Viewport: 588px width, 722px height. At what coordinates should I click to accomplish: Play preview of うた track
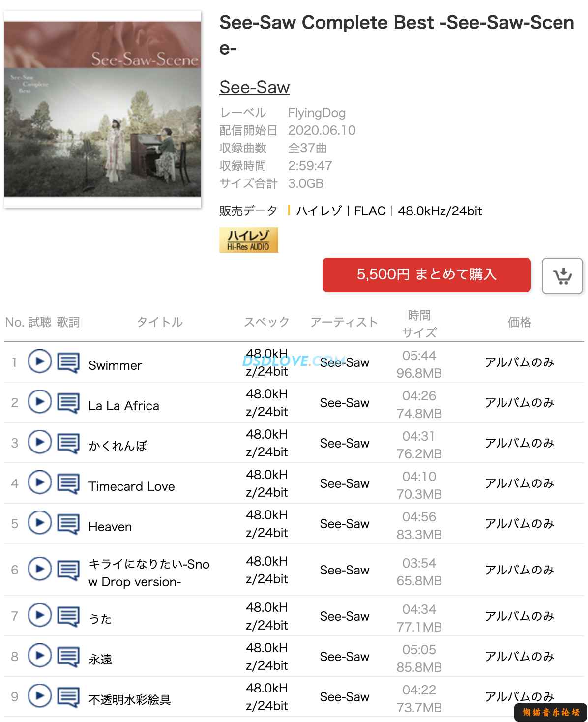[39, 616]
